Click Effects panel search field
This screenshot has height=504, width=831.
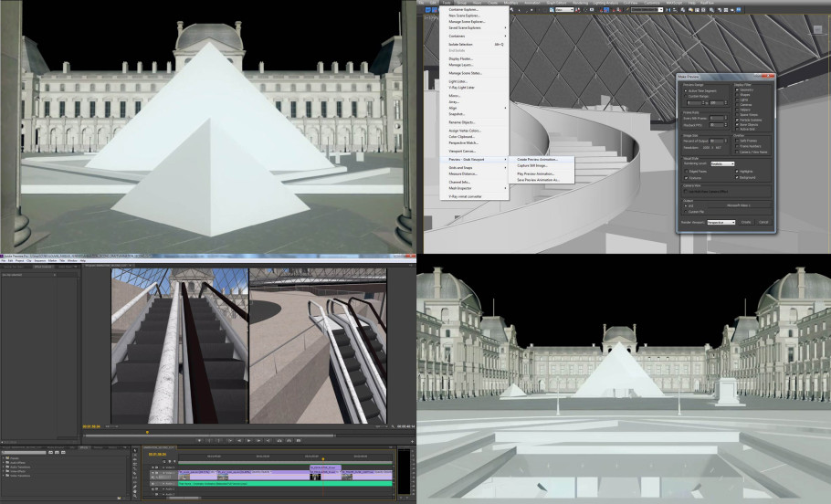point(26,452)
